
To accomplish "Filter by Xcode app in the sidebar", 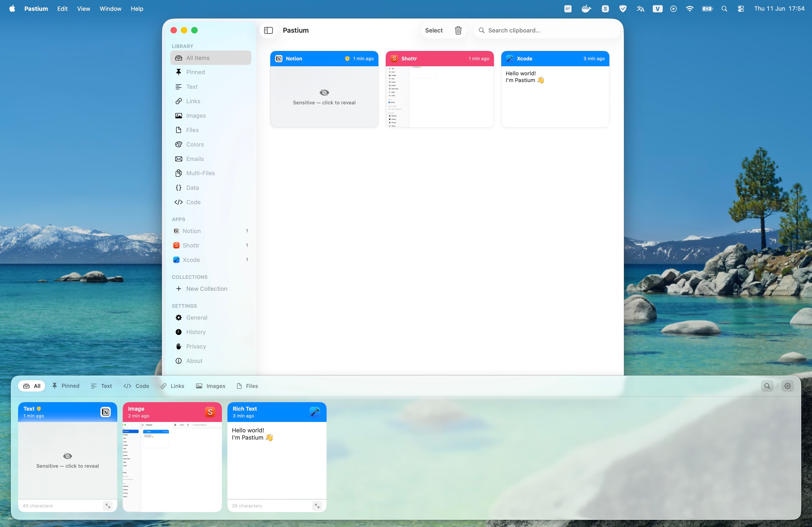I will coord(210,260).
